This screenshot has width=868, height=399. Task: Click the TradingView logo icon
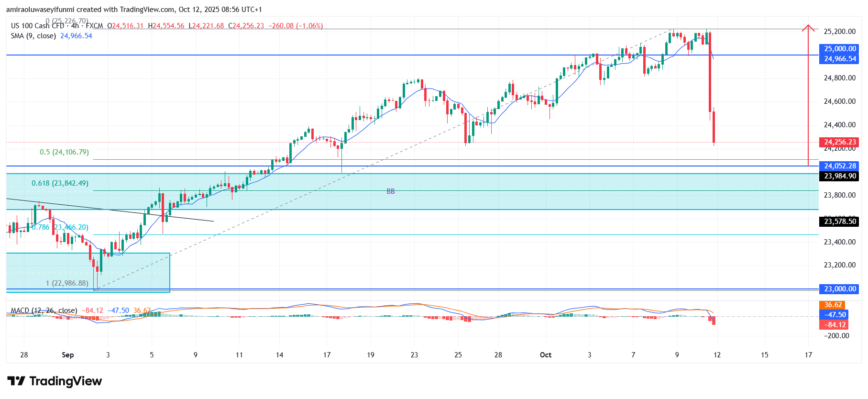[x=16, y=381]
